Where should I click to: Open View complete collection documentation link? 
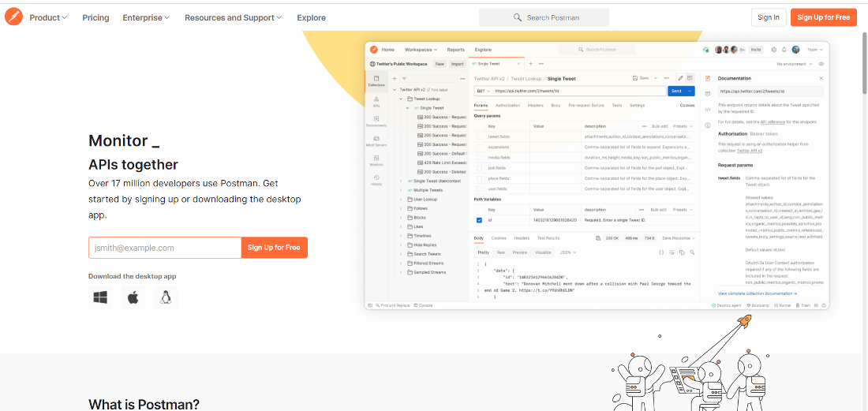point(758,293)
